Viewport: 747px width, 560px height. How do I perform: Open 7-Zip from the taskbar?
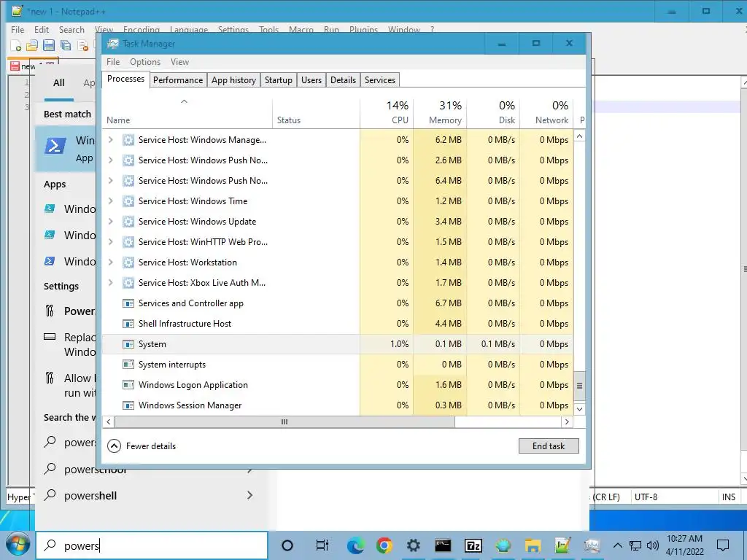[473, 545]
